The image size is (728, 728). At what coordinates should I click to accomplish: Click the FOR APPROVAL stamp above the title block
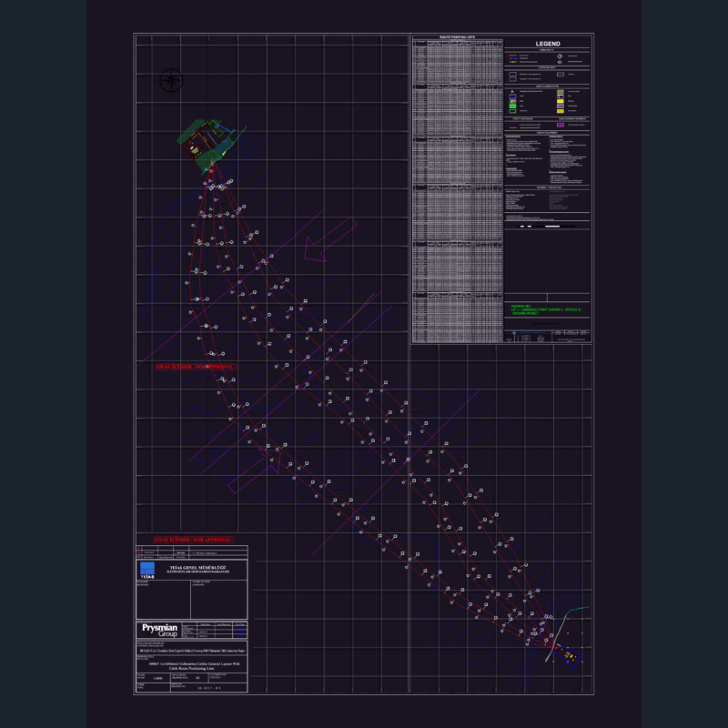[194, 540]
